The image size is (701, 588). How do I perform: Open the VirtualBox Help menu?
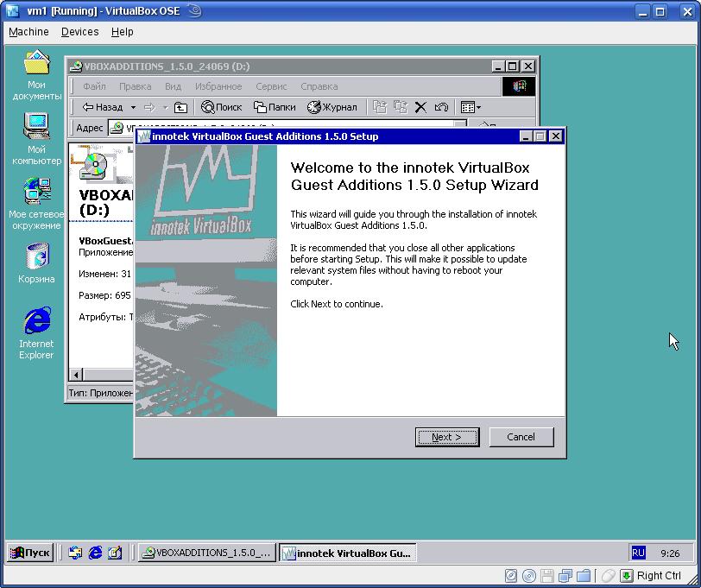point(122,32)
